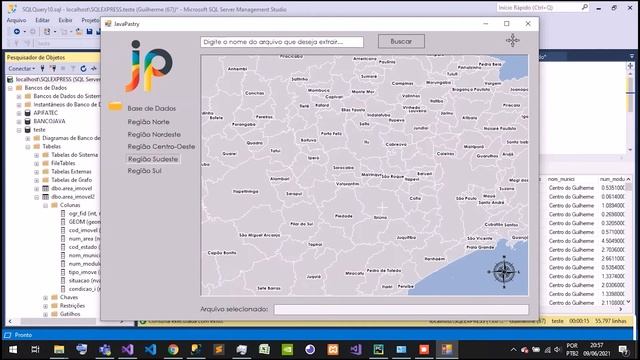This screenshot has height=360, width=640.
Task: Click the Capão Bonito label on the map
Action: click(222, 253)
